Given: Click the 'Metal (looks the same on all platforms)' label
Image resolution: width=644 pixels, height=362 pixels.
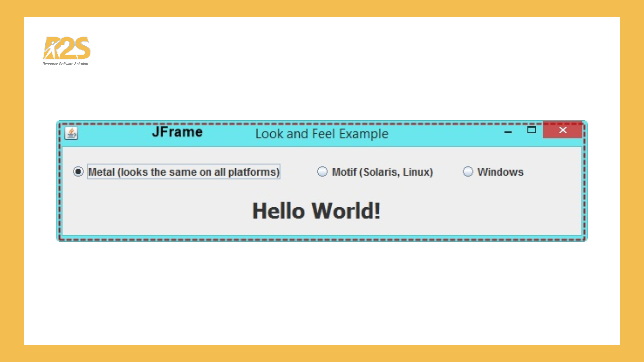Looking at the screenshot, I should [x=183, y=172].
